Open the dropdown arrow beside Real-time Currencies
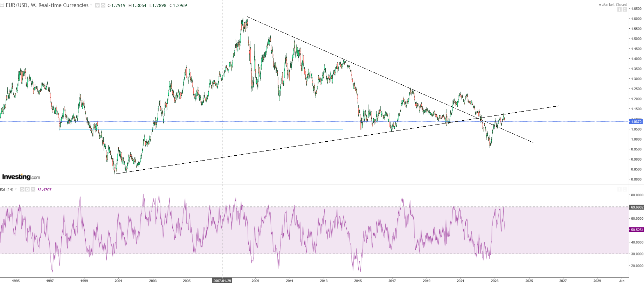Image resolution: width=644 pixels, height=283 pixels. click(x=91, y=5)
